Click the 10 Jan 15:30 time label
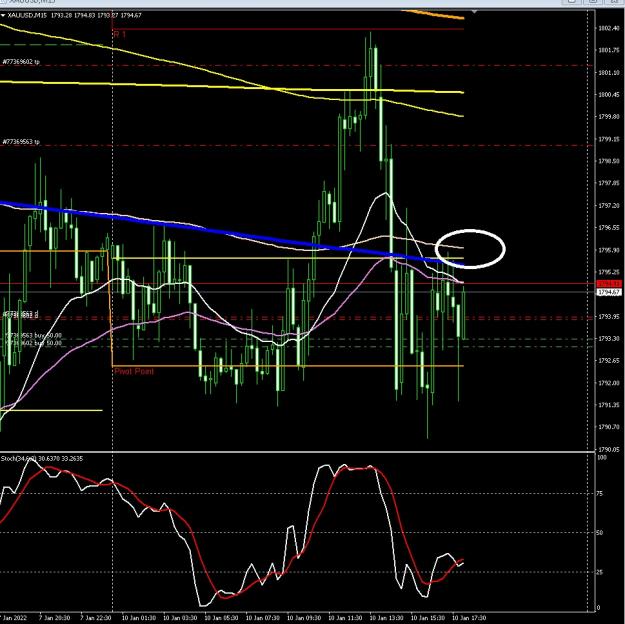The width and height of the screenshot is (625, 624). point(428,618)
